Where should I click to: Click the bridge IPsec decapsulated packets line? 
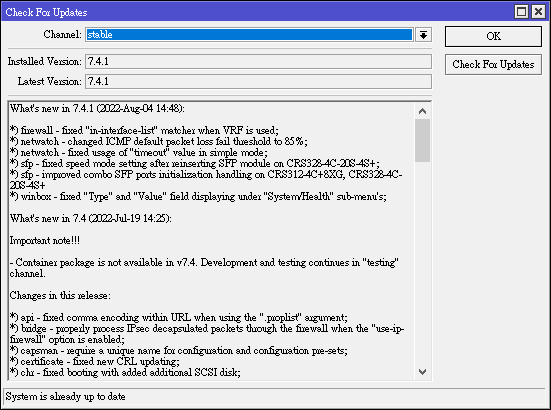(207, 334)
